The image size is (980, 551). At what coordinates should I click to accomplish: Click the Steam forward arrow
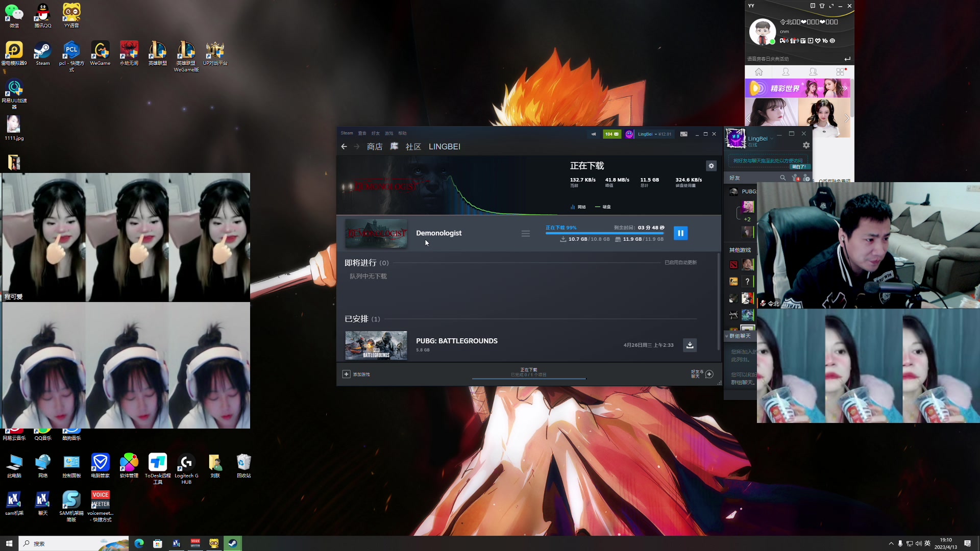[x=357, y=146]
